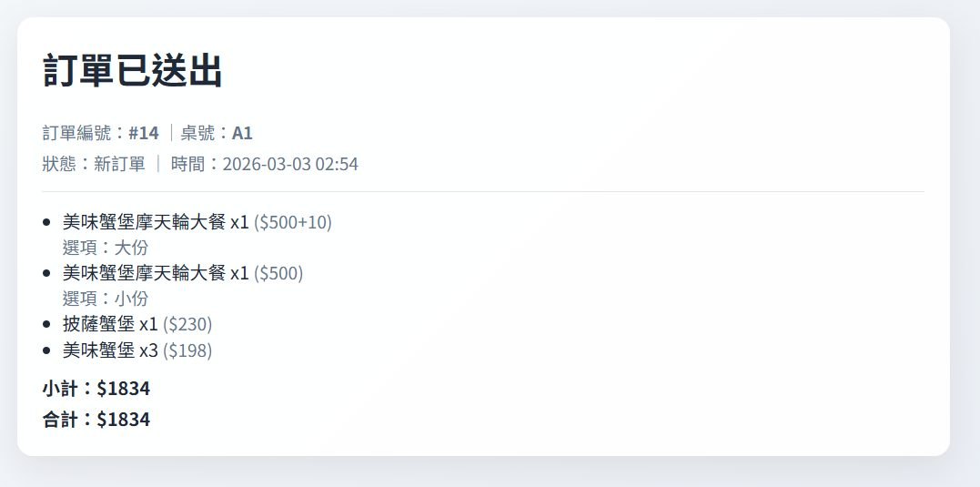Image resolution: width=980 pixels, height=487 pixels.
Task: Select the 選項:大份 option line
Action: coord(106,248)
